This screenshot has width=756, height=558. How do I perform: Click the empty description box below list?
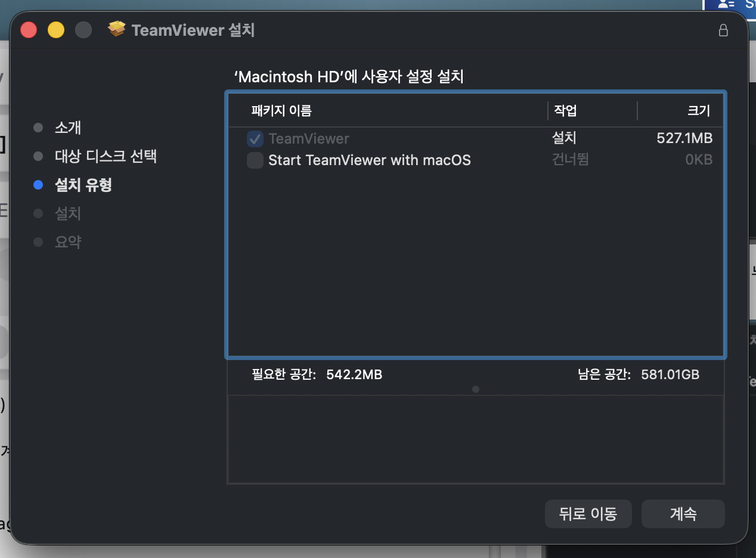click(476, 439)
